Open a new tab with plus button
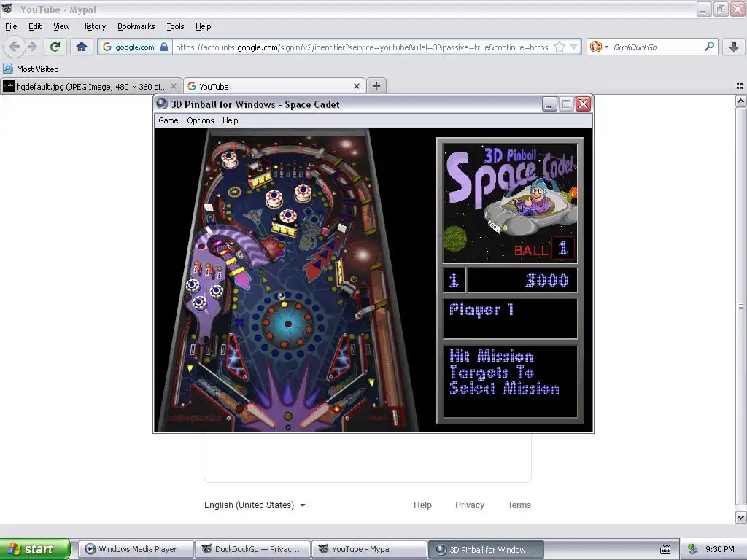 coord(376,86)
